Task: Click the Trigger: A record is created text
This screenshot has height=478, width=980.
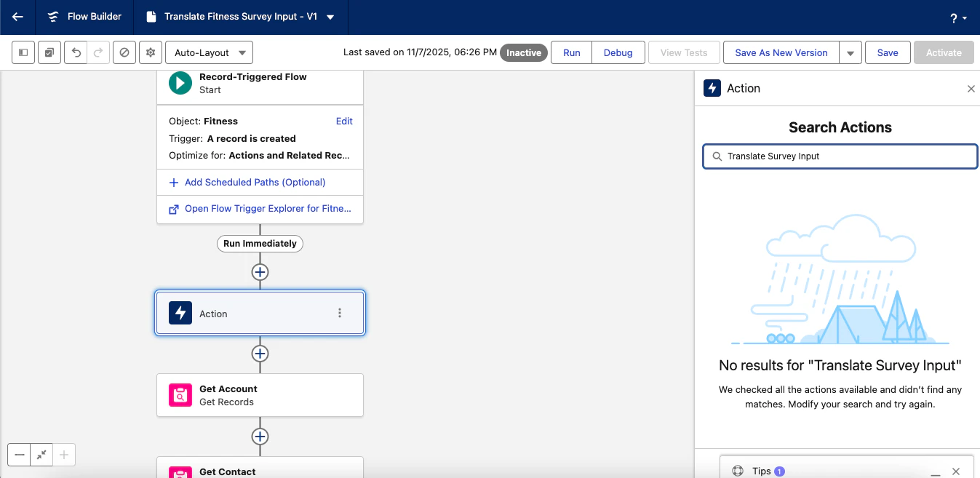Action: point(232,138)
